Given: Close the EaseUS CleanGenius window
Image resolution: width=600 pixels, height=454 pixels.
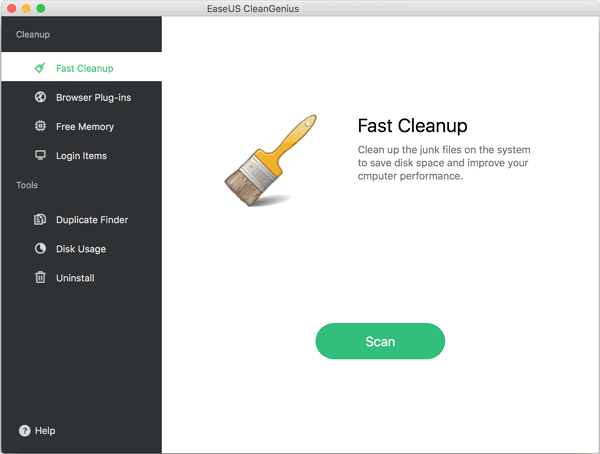Looking at the screenshot, I should [x=11, y=8].
